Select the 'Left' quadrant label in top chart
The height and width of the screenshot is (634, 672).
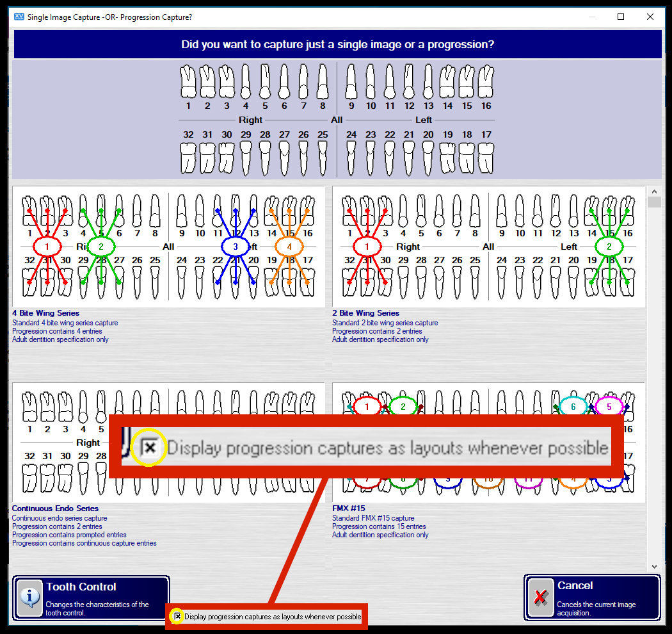coord(424,120)
